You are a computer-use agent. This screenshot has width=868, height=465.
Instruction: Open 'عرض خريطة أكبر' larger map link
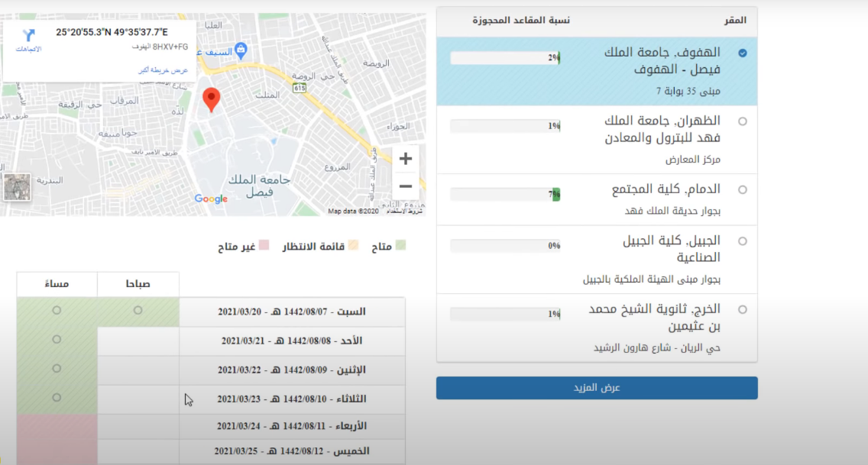point(164,70)
